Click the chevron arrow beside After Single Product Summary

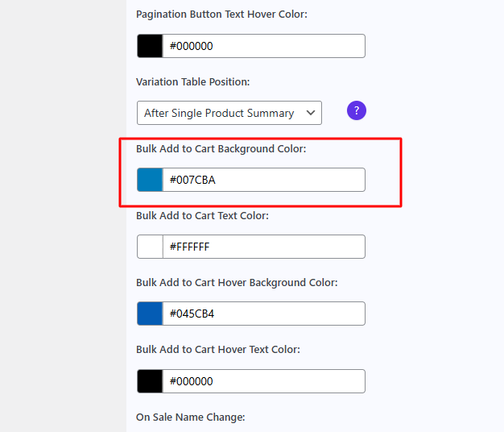pyautogui.click(x=311, y=113)
